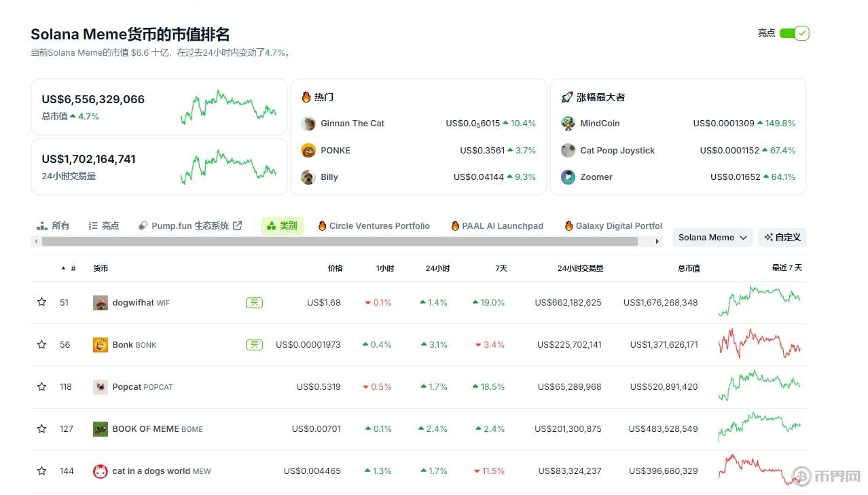This screenshot has width=868, height=495.
Task: Open the 亮点 tab
Action: [x=104, y=225]
